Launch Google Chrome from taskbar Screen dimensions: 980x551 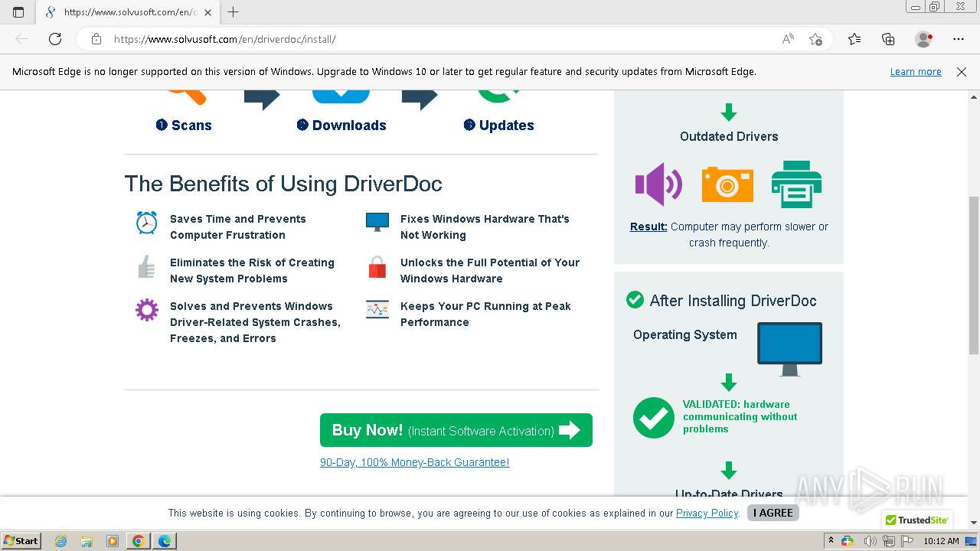pos(139,541)
